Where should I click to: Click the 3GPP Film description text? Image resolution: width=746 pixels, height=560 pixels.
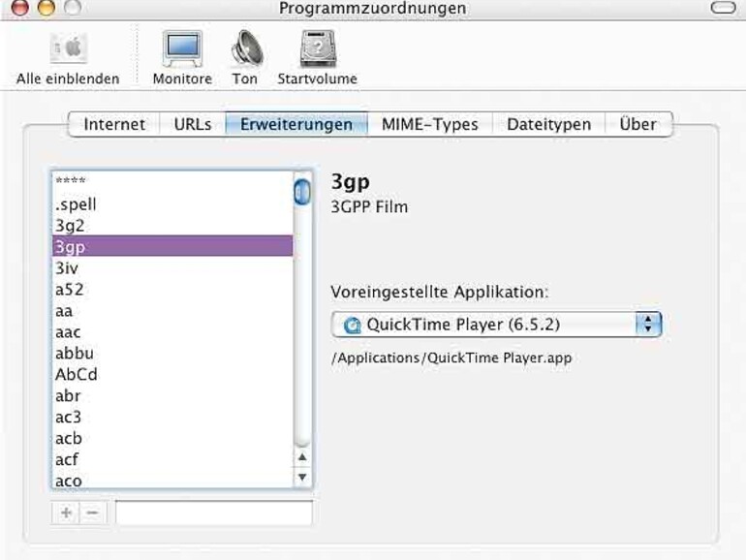[x=369, y=207]
